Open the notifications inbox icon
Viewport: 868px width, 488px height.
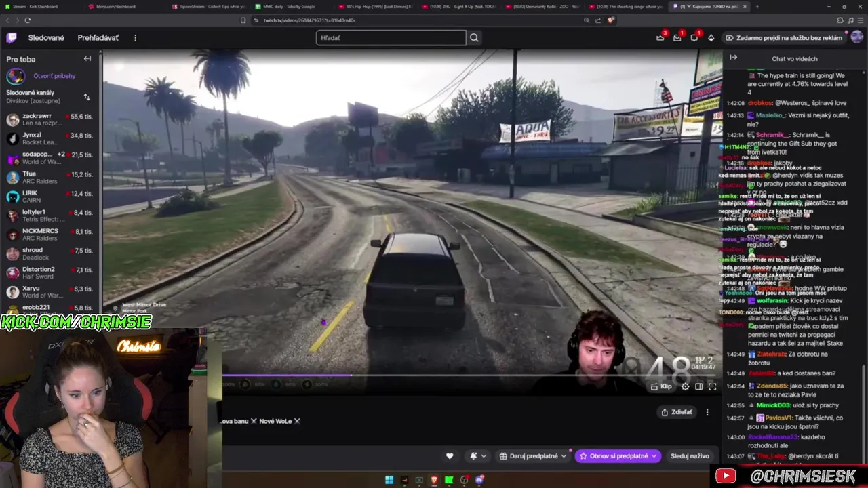[677, 37]
